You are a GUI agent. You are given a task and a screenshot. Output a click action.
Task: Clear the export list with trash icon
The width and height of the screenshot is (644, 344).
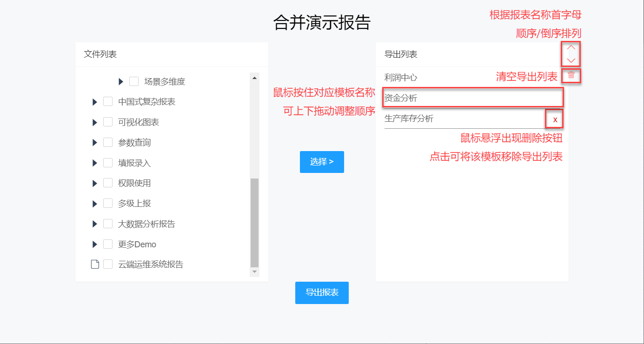pos(571,75)
